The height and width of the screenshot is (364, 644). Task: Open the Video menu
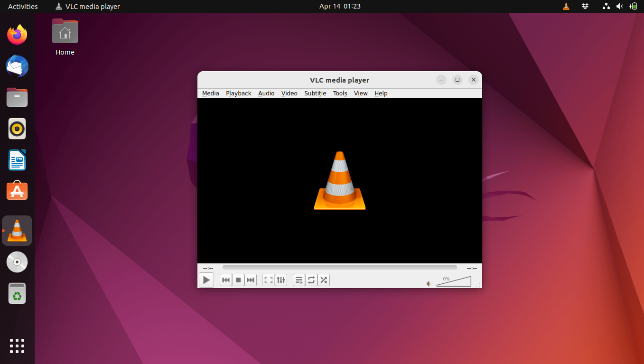(x=289, y=93)
